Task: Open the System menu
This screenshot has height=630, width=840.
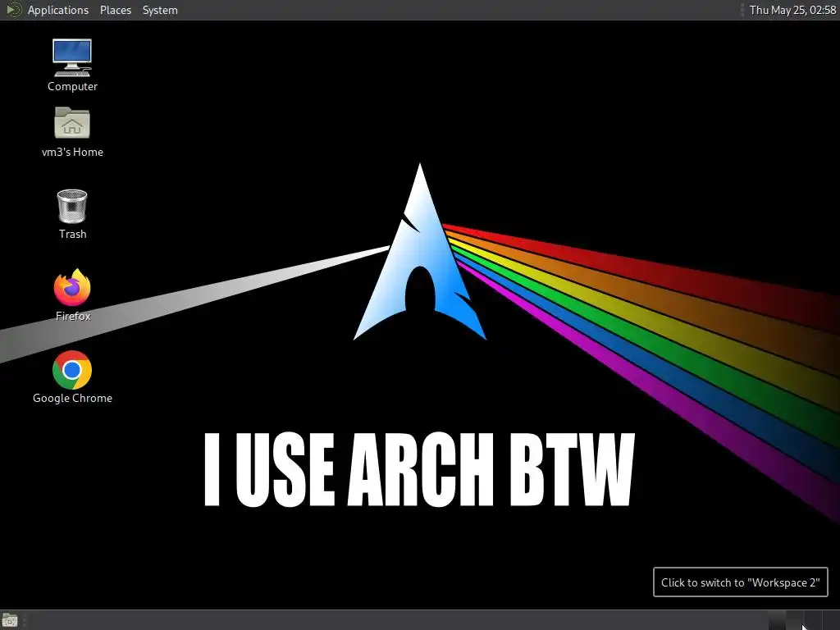Action: 160,10
